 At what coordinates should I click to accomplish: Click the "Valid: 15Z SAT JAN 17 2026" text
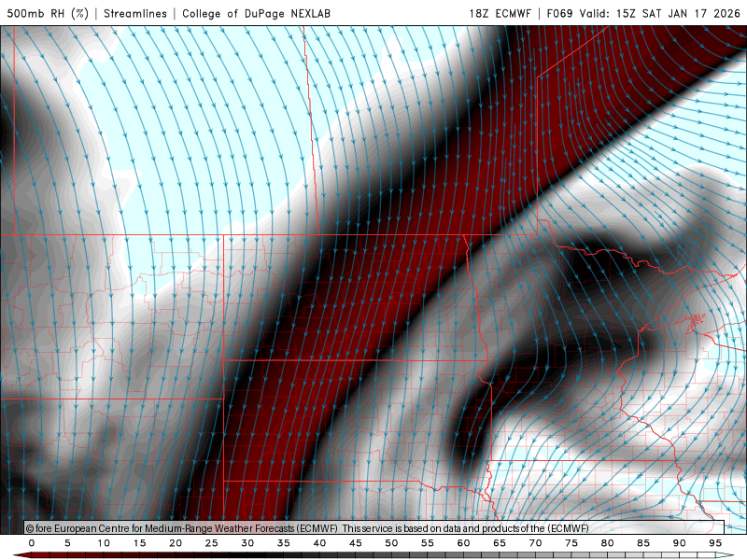(x=660, y=13)
